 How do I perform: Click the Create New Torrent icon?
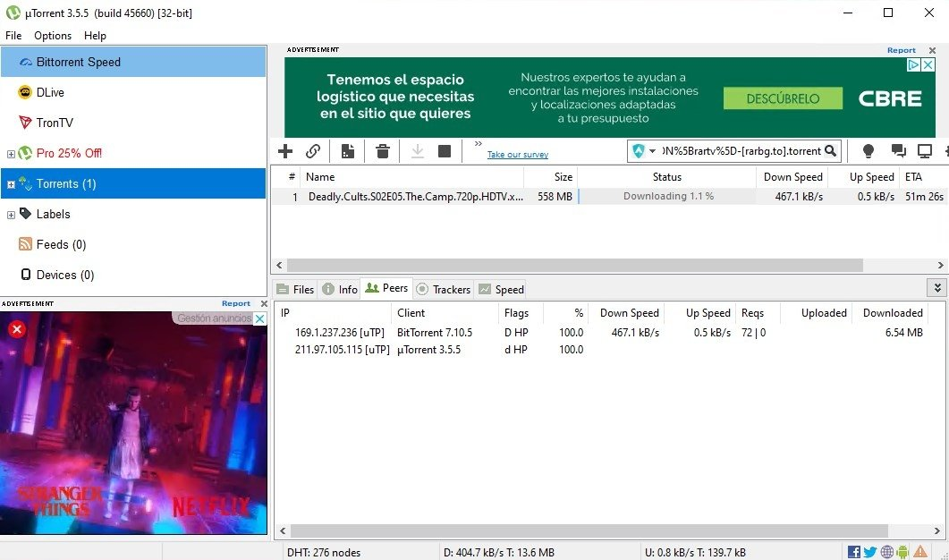(347, 151)
